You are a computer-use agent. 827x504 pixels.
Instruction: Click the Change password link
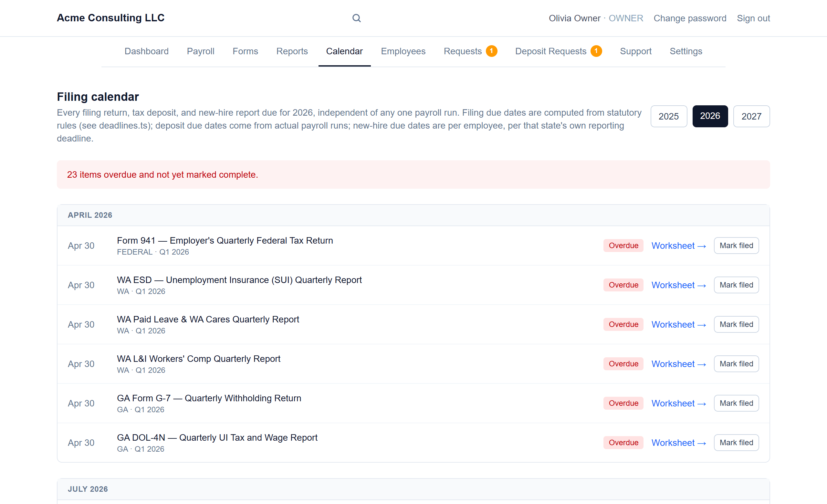coord(690,18)
